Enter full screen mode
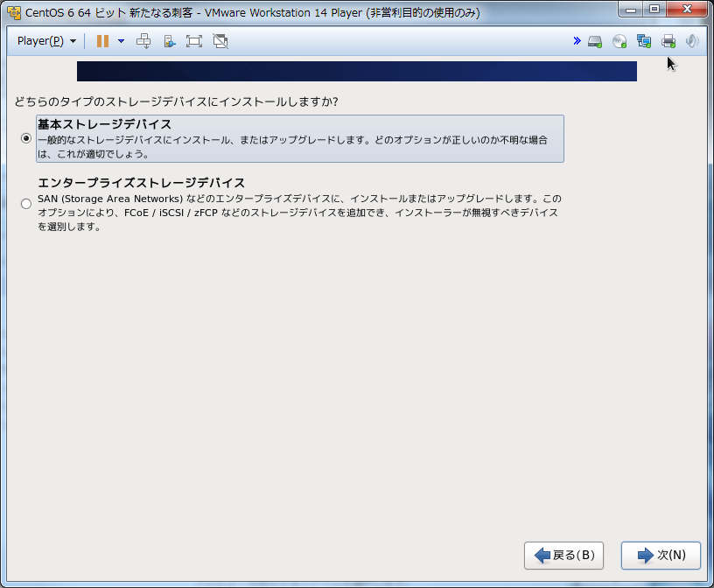Screen dimensions: 714x588 click(x=194, y=41)
